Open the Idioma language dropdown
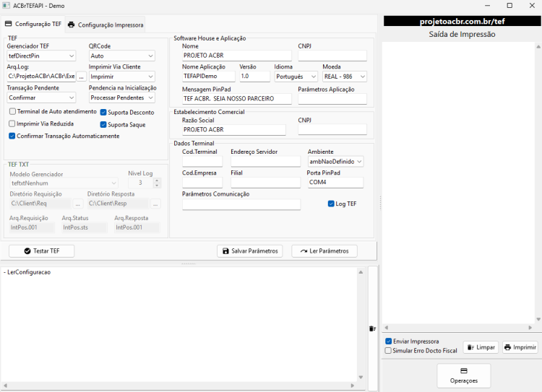Viewport: 542px width, 392px height. click(x=296, y=77)
